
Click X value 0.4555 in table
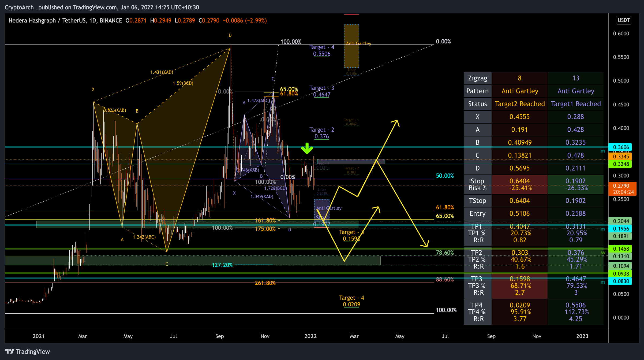point(520,117)
